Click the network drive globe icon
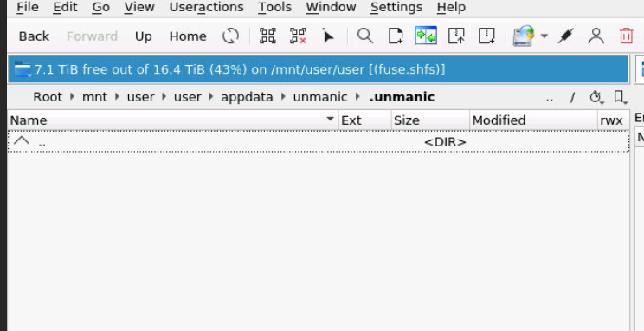This screenshot has width=644, height=331. [x=524, y=36]
